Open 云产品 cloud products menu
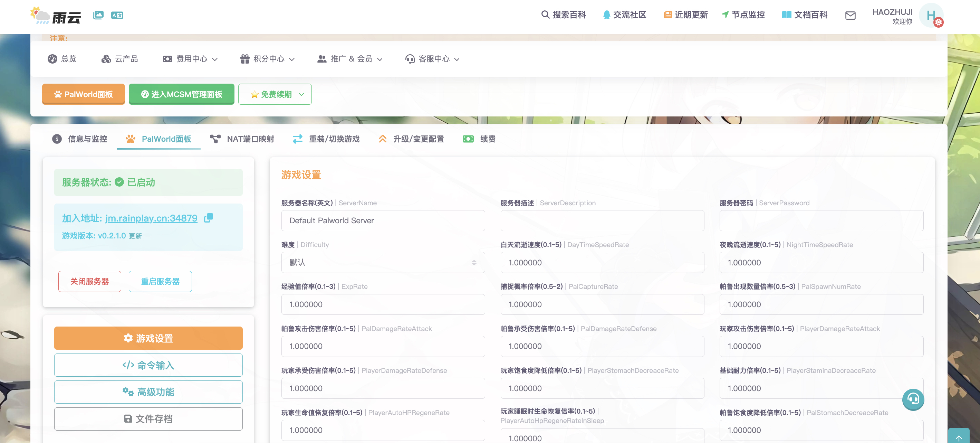This screenshot has width=980, height=443. [119, 59]
